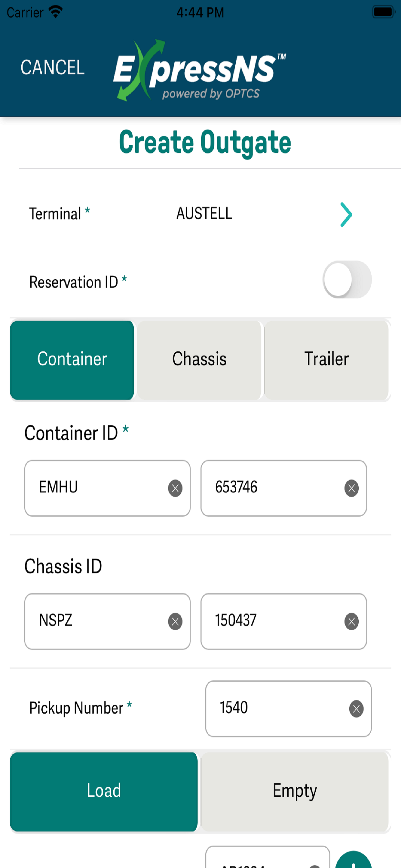The height and width of the screenshot is (868, 401).
Task: Edit the Pickup Number input field
Action: coord(288,708)
